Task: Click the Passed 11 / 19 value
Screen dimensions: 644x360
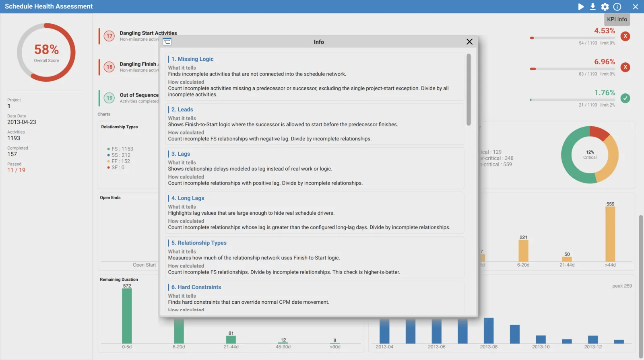Action: coord(16,170)
